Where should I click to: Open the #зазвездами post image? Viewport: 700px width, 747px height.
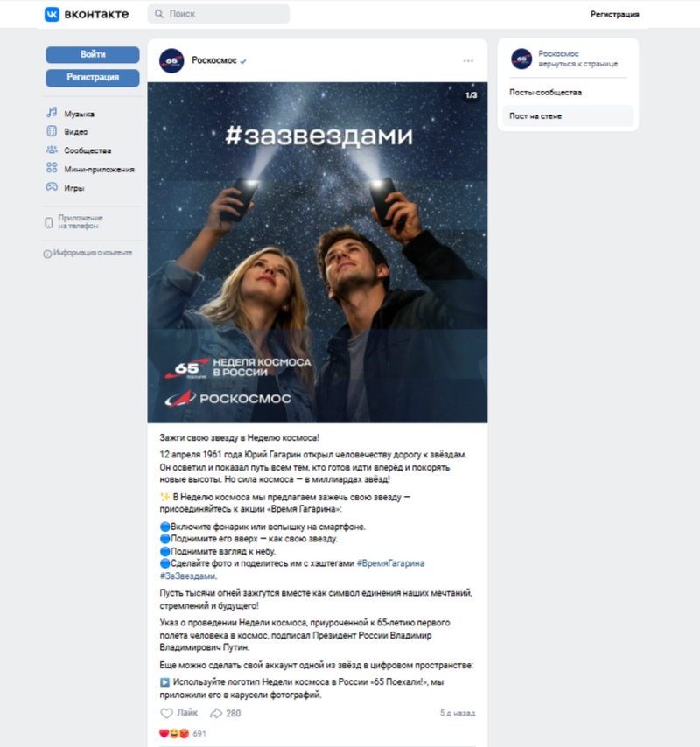tap(317, 254)
